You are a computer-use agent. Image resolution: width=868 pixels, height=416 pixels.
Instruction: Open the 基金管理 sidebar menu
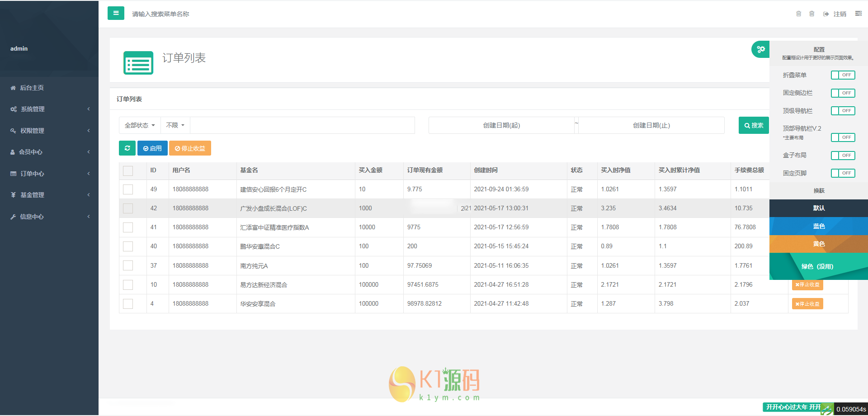pos(49,195)
